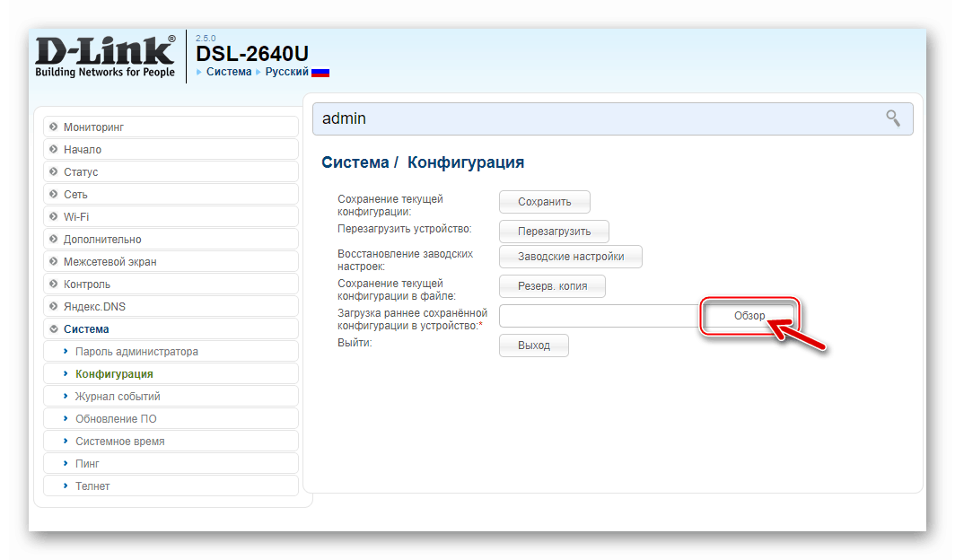Open the Wi-Fi menu item
This screenshot has height=560, width=955.
click(x=171, y=216)
